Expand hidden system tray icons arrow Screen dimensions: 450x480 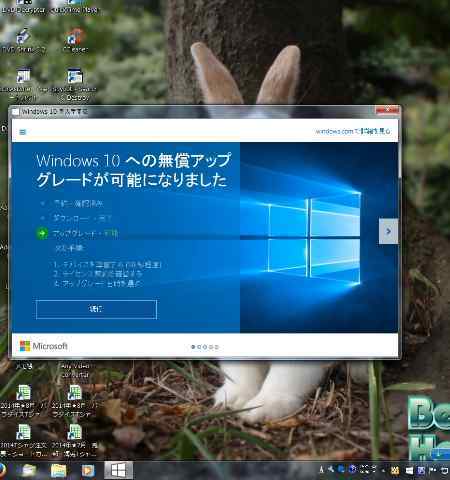pos(383,471)
